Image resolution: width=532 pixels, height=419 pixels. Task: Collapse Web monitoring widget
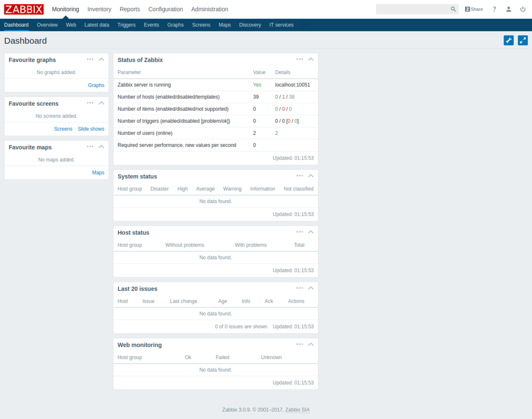pyautogui.click(x=311, y=344)
